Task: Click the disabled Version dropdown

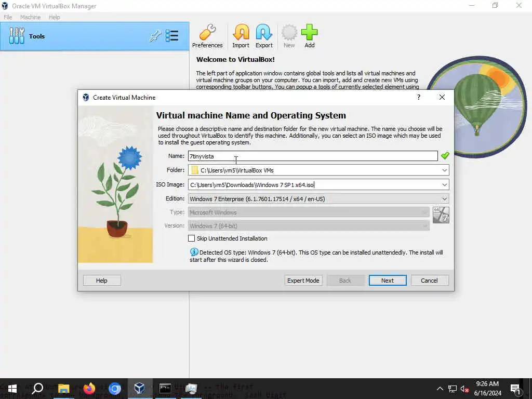Action: click(x=309, y=226)
